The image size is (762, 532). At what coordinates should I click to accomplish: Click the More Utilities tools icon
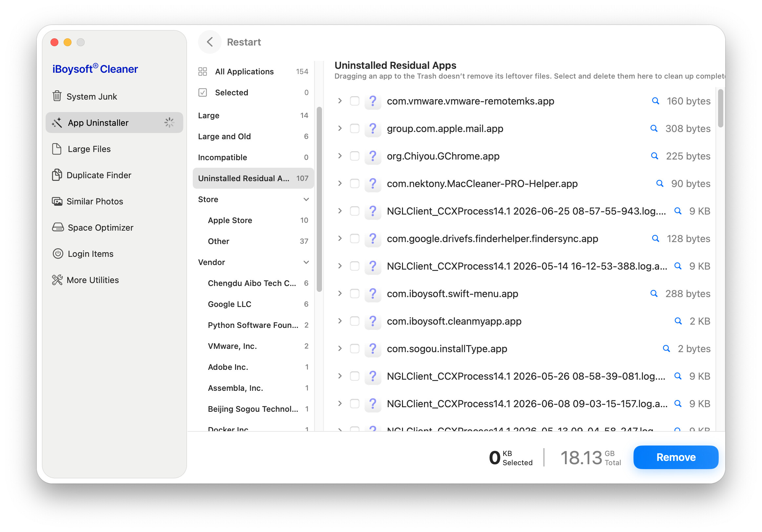57,280
